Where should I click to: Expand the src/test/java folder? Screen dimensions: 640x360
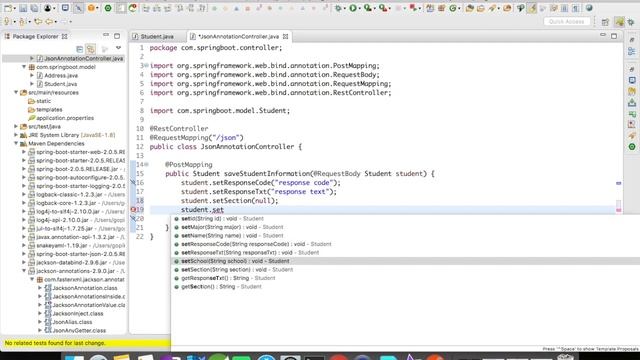[x=16, y=127]
